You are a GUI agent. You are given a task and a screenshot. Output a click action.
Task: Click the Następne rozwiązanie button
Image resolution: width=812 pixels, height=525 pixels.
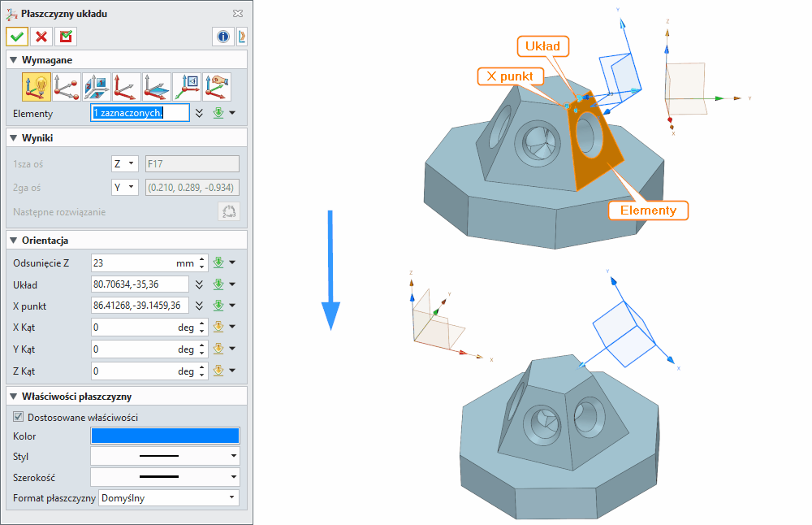pyautogui.click(x=228, y=212)
